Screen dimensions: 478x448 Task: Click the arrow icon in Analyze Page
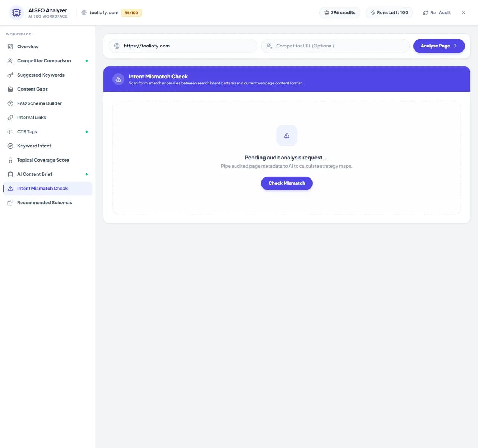455,46
